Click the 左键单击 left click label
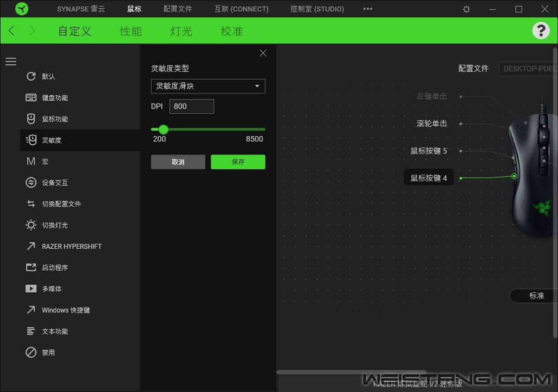Screen dimensions: 558x392 click(432, 96)
